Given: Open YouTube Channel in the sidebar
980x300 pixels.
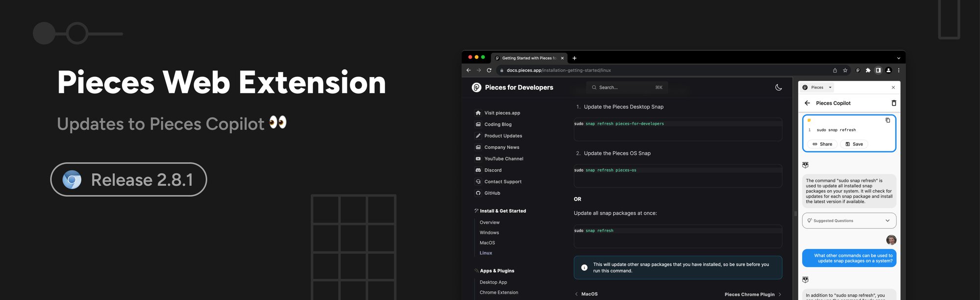Looking at the screenshot, I should tap(504, 159).
